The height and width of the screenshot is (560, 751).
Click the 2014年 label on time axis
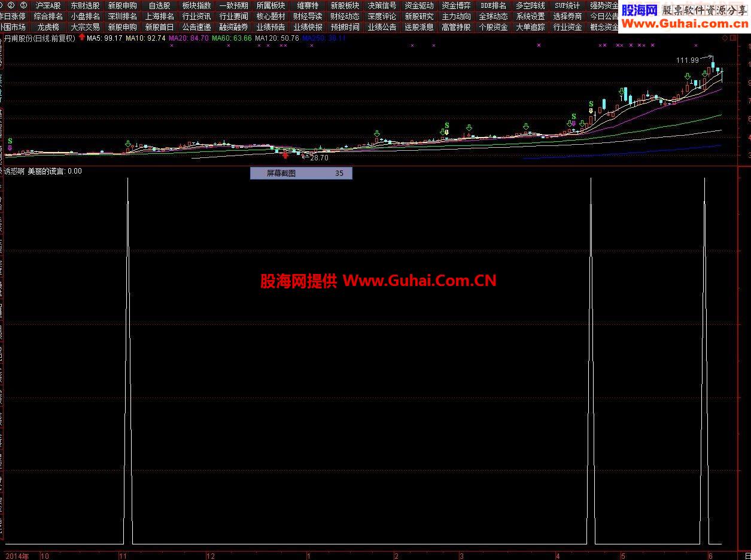tap(17, 556)
